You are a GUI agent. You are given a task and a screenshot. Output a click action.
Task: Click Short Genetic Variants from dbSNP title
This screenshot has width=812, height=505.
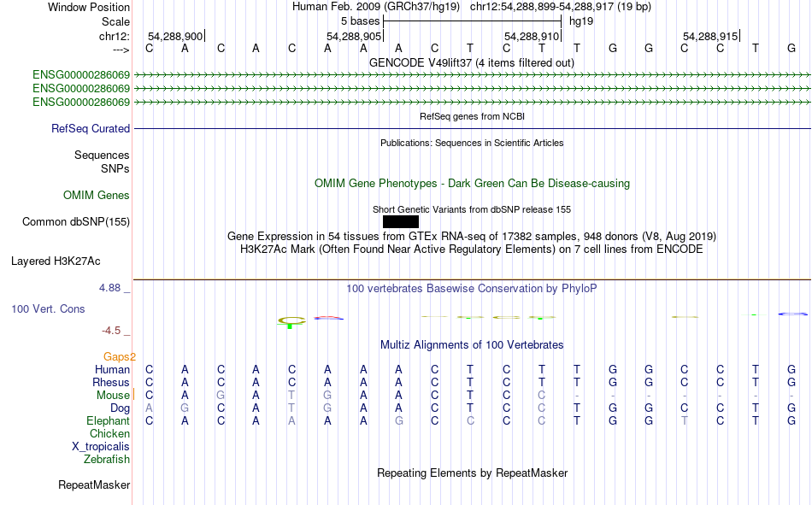(x=472, y=209)
